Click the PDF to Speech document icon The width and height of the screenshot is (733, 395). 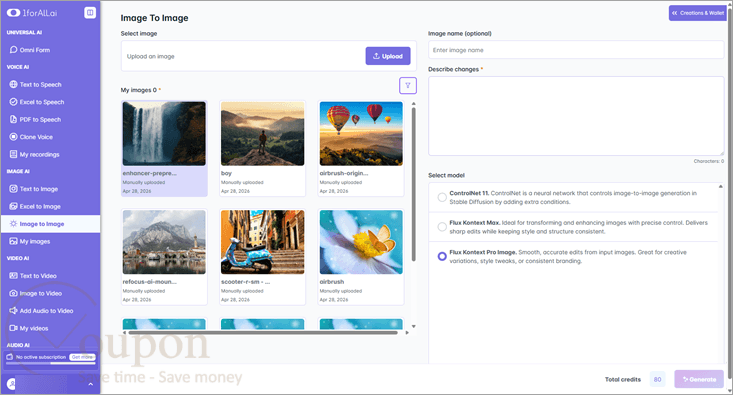[14, 119]
